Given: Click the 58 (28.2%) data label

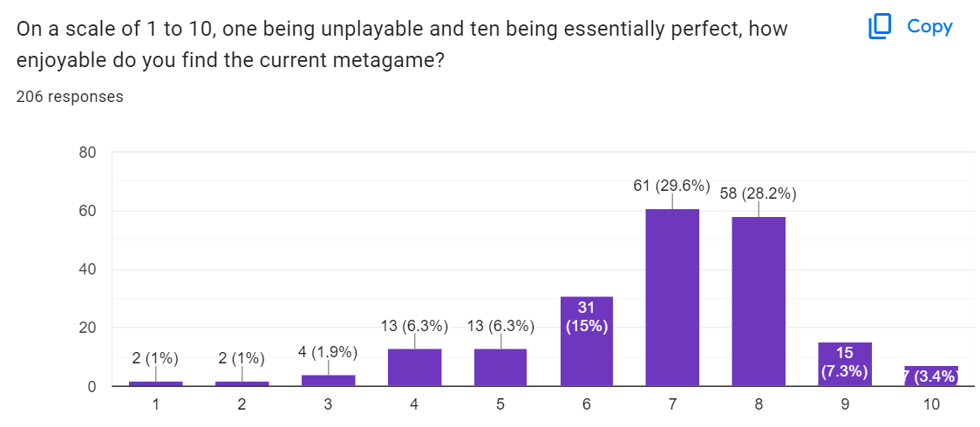Looking at the screenshot, I should (x=759, y=193).
